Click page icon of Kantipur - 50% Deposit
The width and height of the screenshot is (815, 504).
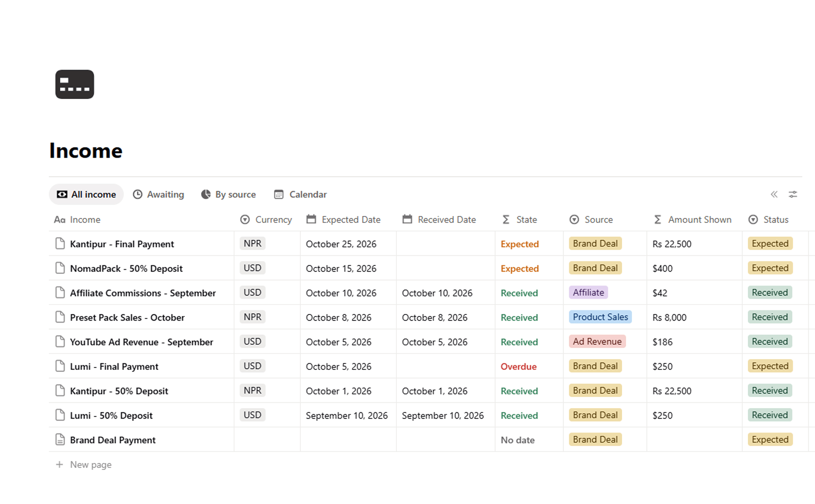[60, 390]
